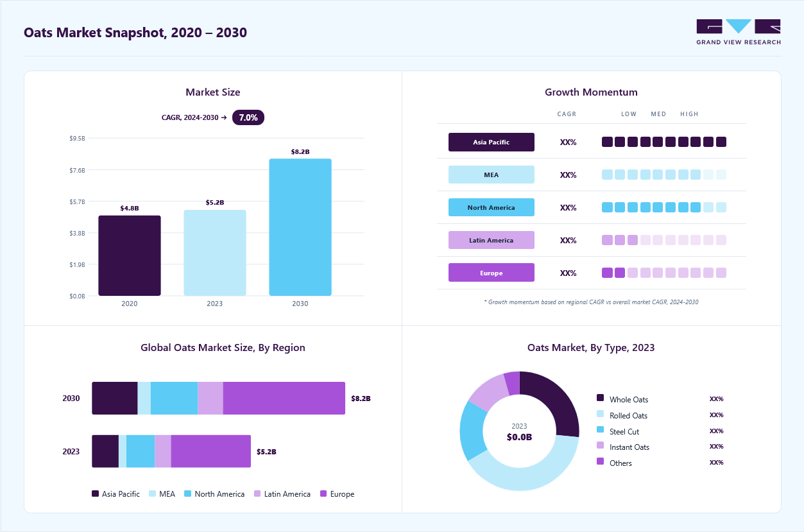Click the Market Size panel title

[x=213, y=92]
